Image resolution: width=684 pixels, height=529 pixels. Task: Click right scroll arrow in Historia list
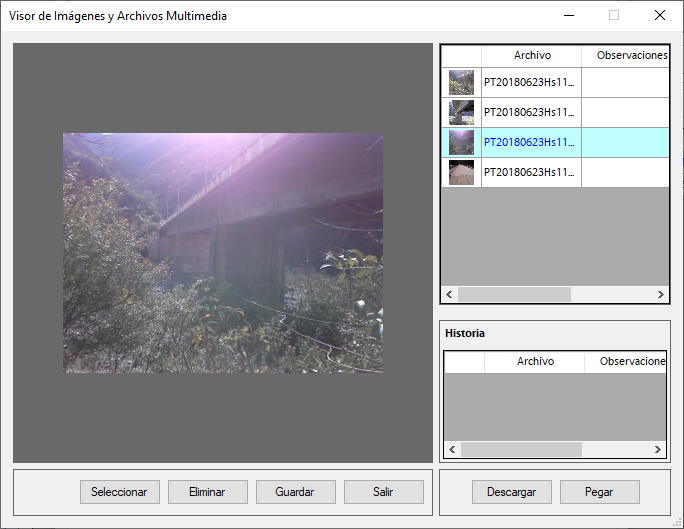[x=660, y=450]
